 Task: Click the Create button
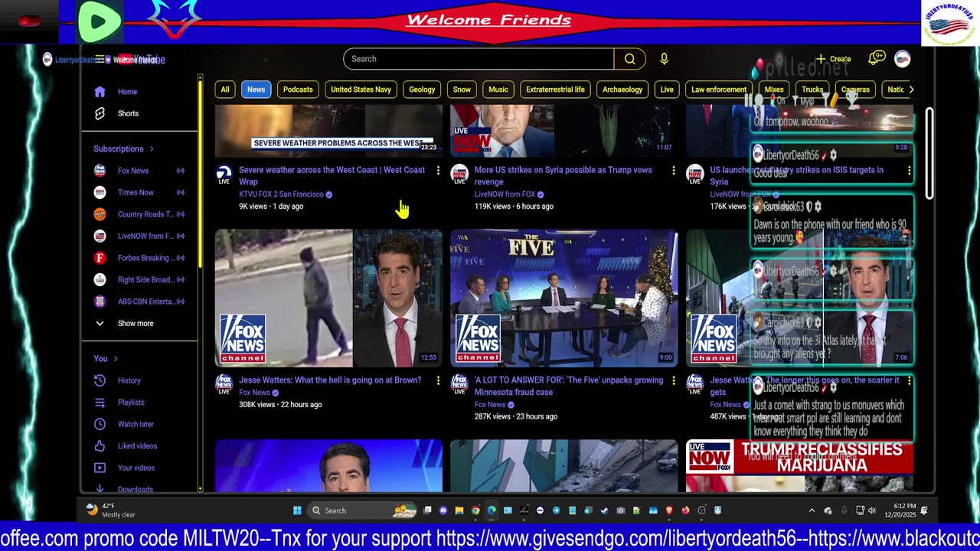[x=834, y=59]
